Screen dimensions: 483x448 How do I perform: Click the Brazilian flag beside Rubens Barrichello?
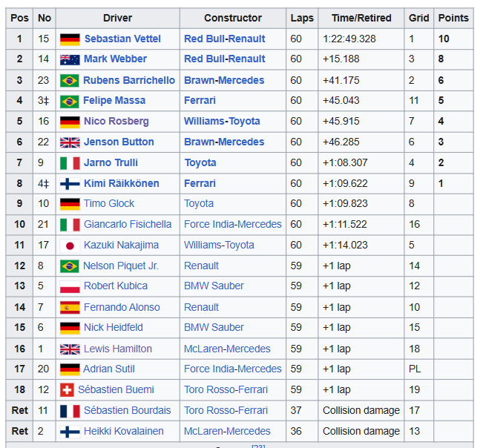pos(70,80)
